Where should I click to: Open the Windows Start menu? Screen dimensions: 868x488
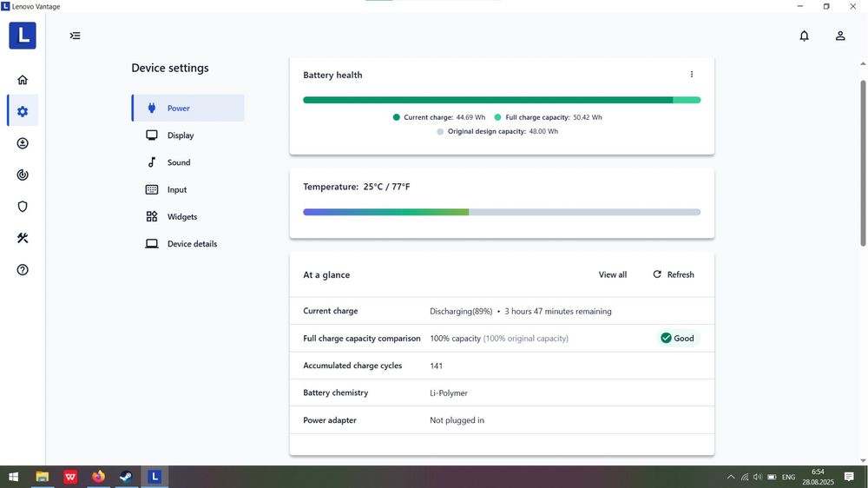pyautogui.click(x=13, y=477)
